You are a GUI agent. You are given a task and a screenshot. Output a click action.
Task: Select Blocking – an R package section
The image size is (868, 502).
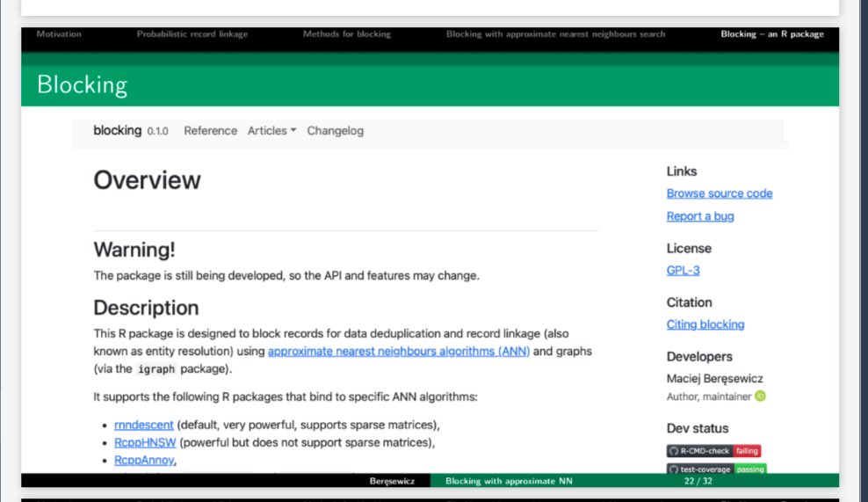coord(771,33)
